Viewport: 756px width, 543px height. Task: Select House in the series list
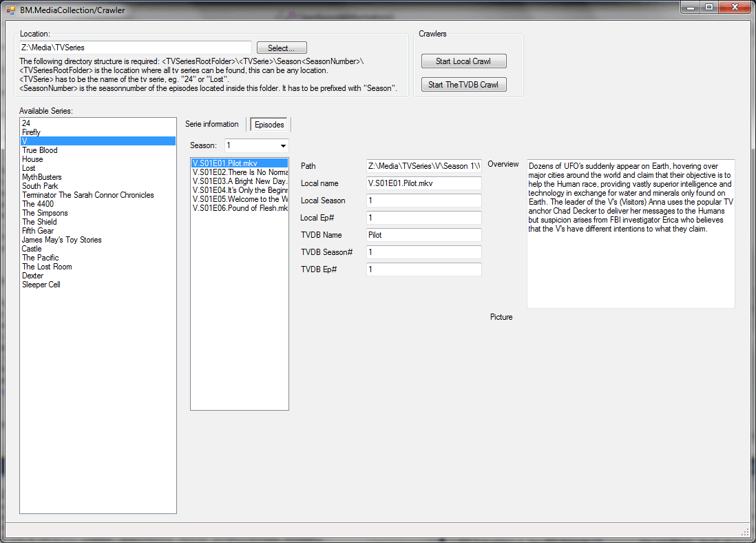pos(98,159)
